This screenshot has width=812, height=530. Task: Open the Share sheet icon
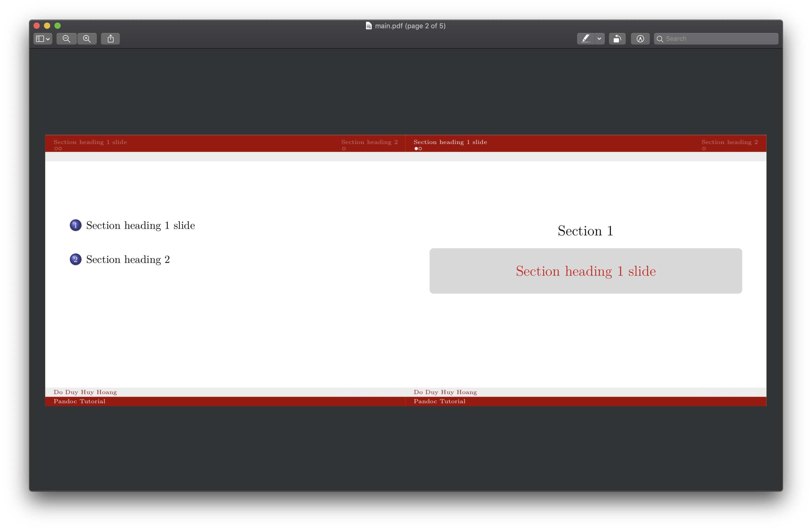(x=110, y=38)
